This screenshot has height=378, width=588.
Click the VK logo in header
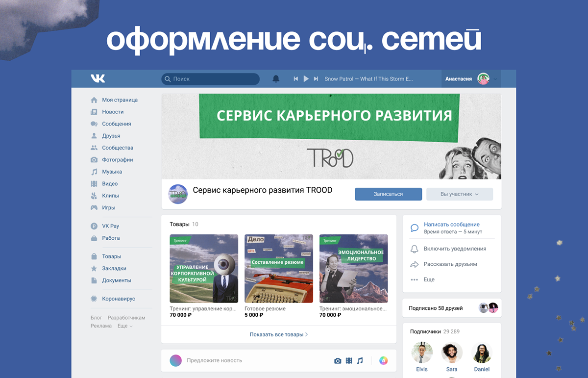[x=98, y=78]
